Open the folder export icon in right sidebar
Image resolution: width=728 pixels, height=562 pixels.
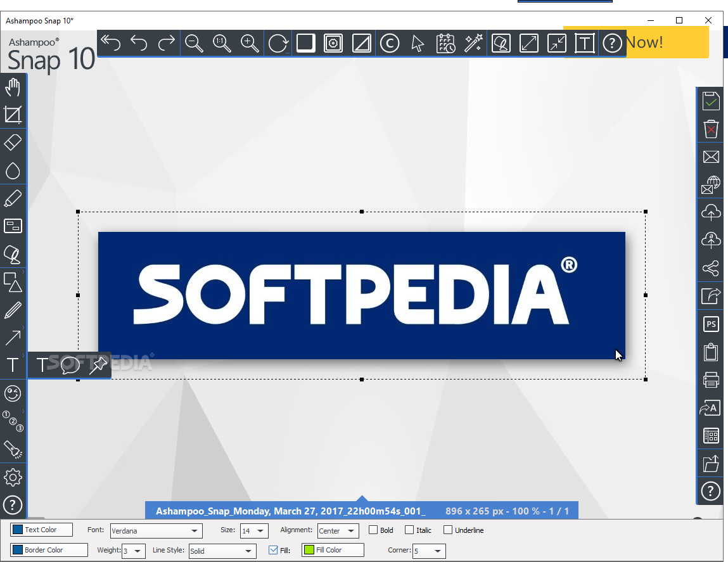(711, 463)
